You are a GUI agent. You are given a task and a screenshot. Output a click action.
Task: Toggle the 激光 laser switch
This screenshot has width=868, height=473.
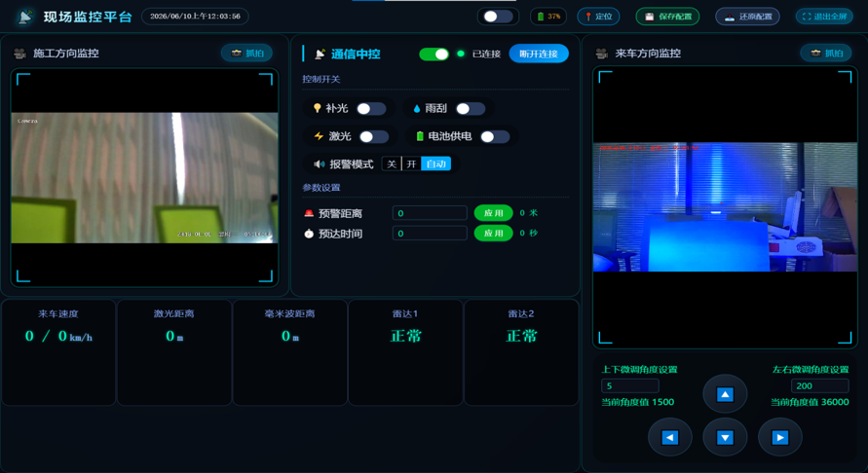374,136
